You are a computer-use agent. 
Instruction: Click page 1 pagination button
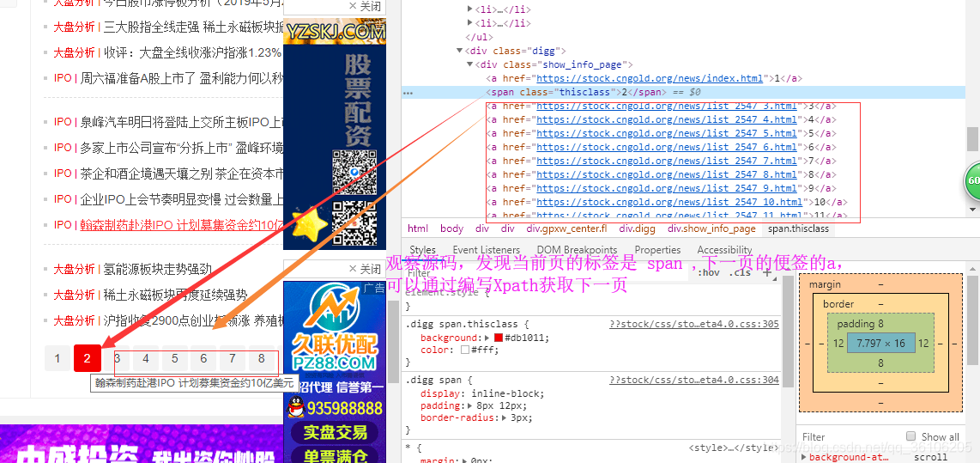click(57, 358)
